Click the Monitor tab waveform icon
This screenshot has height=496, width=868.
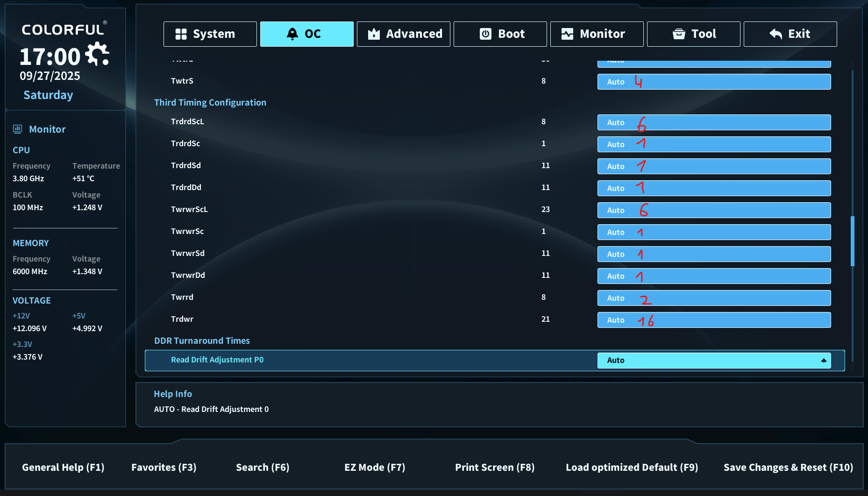pos(567,34)
